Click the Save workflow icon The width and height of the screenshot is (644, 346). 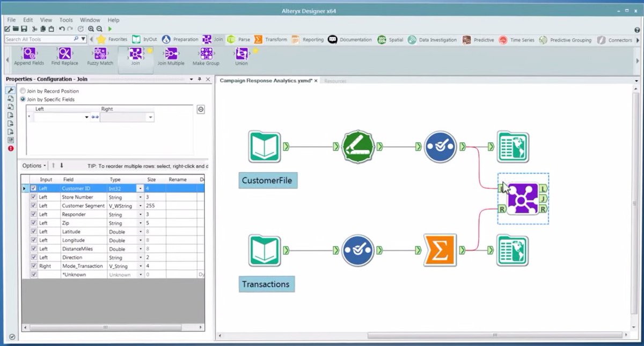24,29
